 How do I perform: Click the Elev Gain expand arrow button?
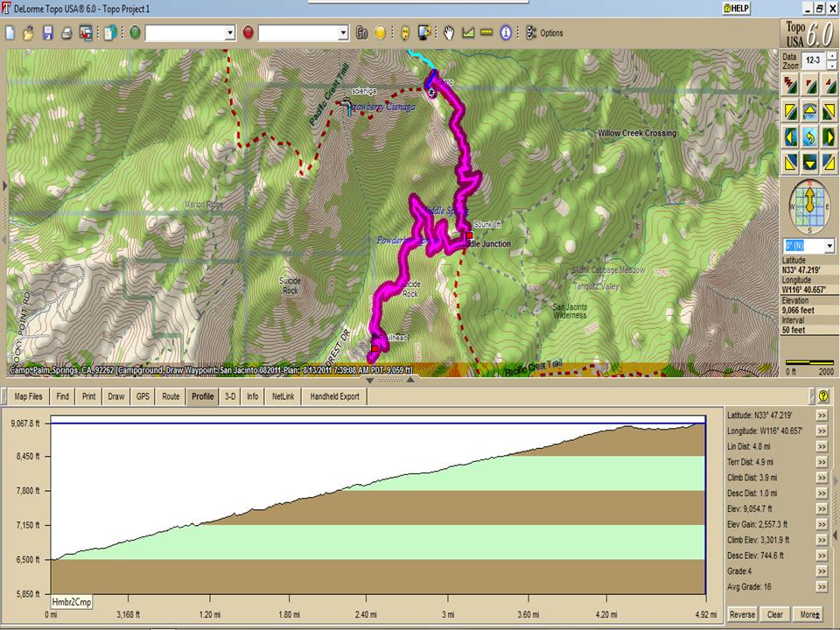pos(822,524)
